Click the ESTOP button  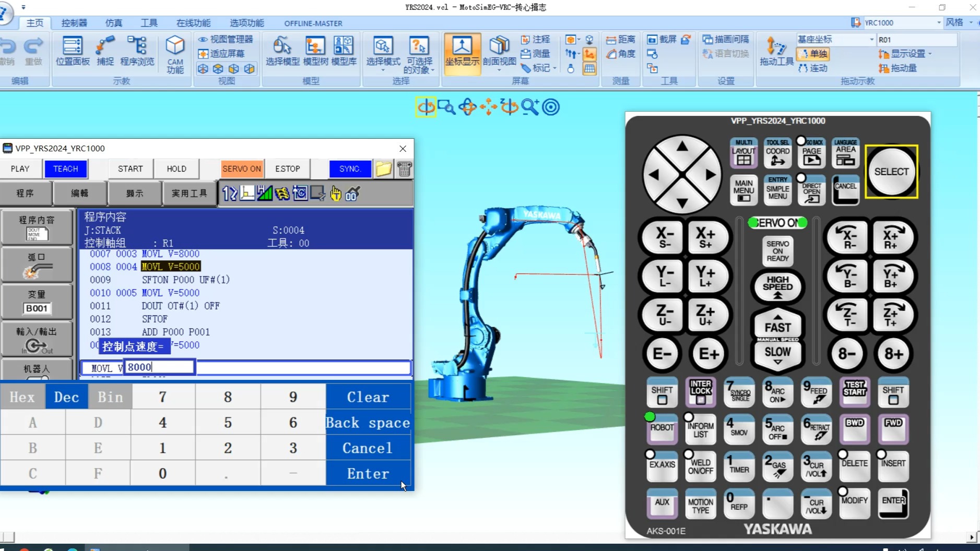coord(288,169)
